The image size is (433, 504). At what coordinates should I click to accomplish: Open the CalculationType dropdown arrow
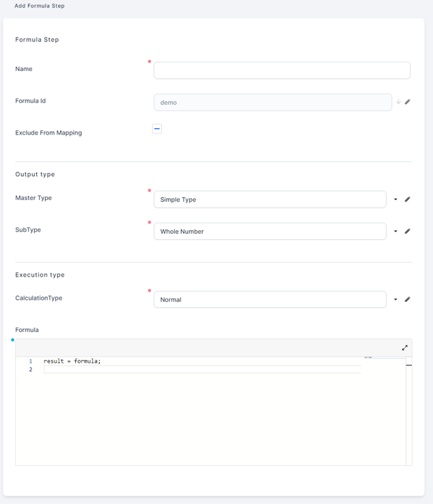pos(395,299)
